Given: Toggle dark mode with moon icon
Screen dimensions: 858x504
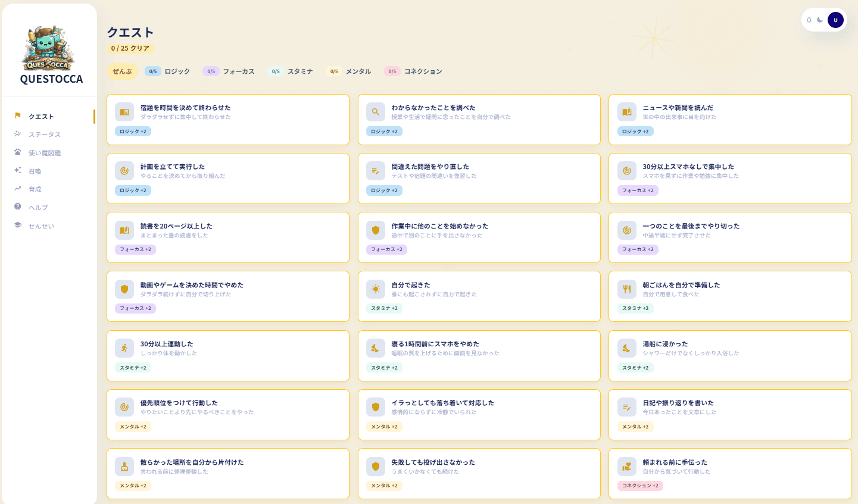Looking at the screenshot, I should pyautogui.click(x=820, y=20).
